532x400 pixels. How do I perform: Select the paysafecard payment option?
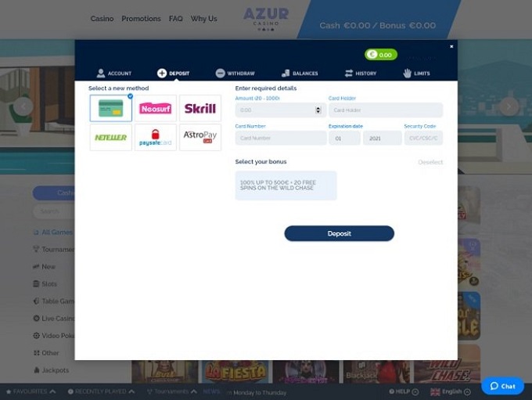(155, 137)
